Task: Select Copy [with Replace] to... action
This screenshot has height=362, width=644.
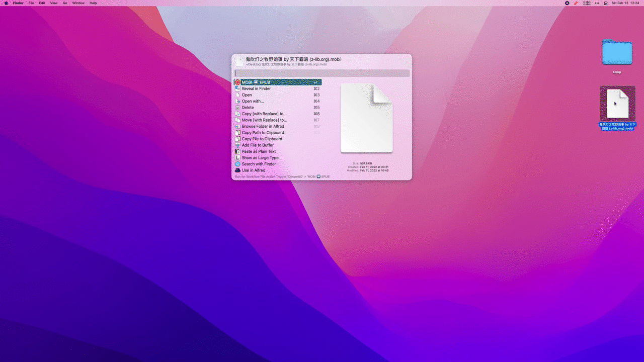Action: click(264, 114)
